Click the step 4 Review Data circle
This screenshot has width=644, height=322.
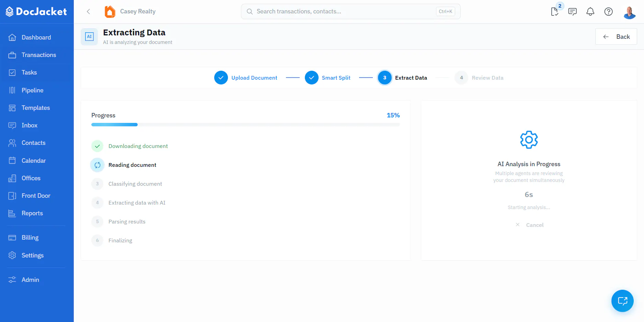461,78
